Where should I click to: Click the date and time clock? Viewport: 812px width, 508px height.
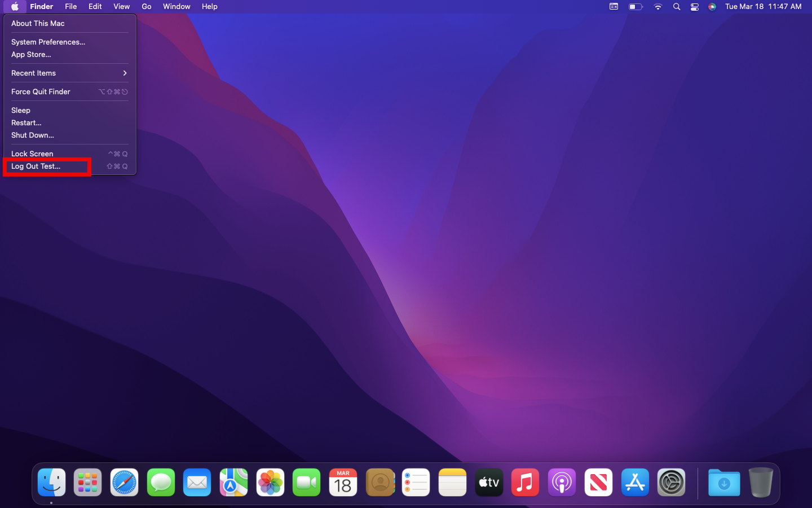point(763,7)
